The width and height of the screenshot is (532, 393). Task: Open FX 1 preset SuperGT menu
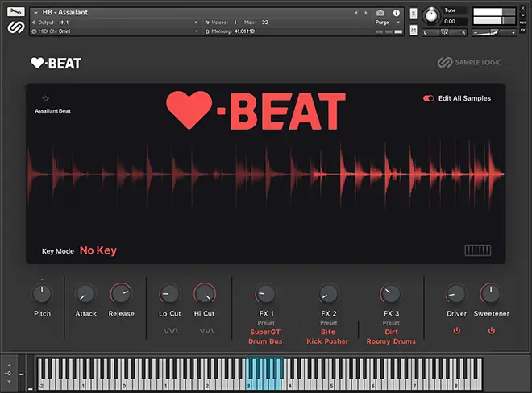click(265, 332)
